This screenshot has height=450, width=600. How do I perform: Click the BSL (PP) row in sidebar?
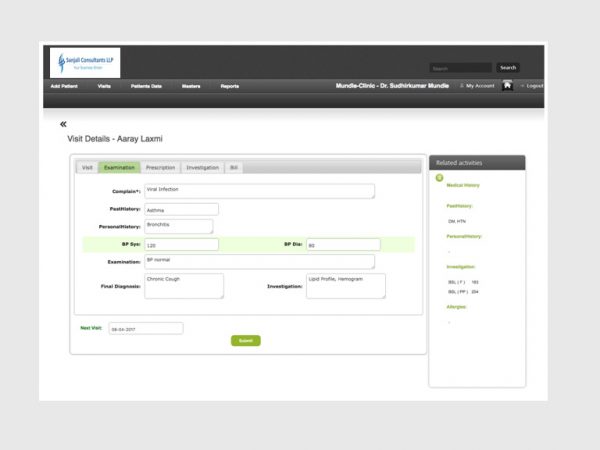click(x=463, y=292)
